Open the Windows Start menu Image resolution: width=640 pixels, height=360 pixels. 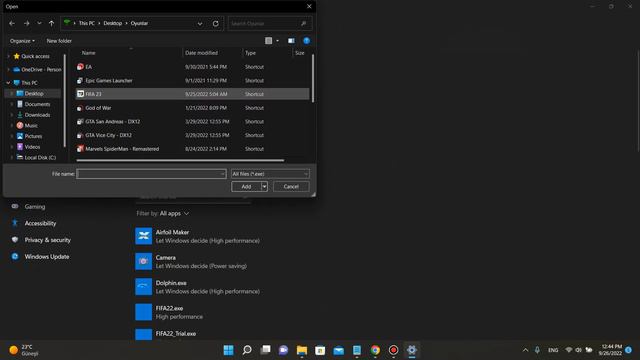tap(229, 350)
